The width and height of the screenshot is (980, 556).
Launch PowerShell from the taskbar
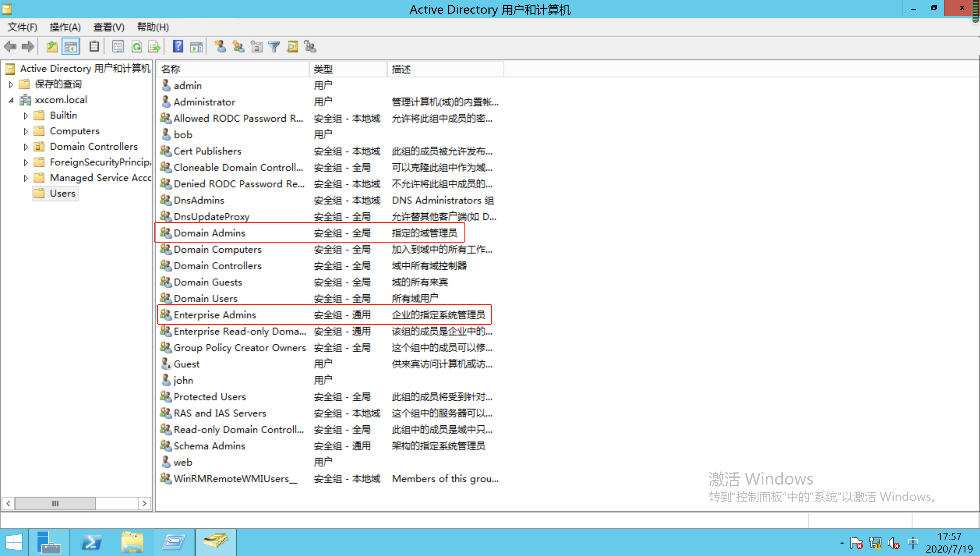[91, 542]
